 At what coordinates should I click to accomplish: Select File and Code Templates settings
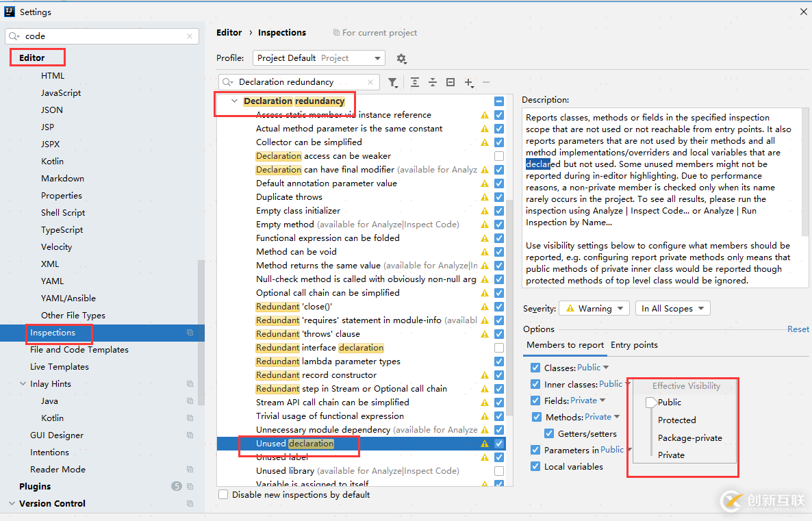coord(79,350)
